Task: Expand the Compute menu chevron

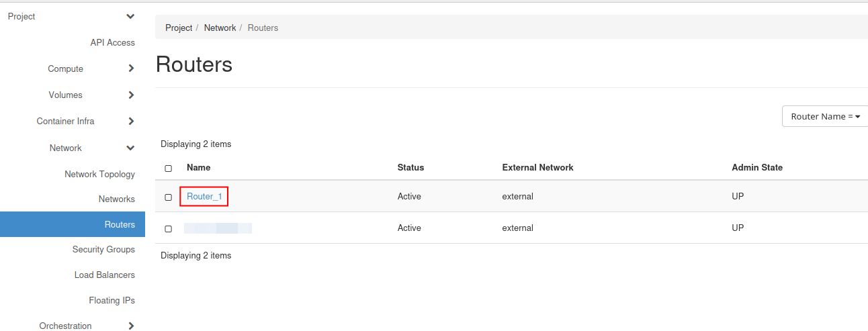Action: point(131,68)
